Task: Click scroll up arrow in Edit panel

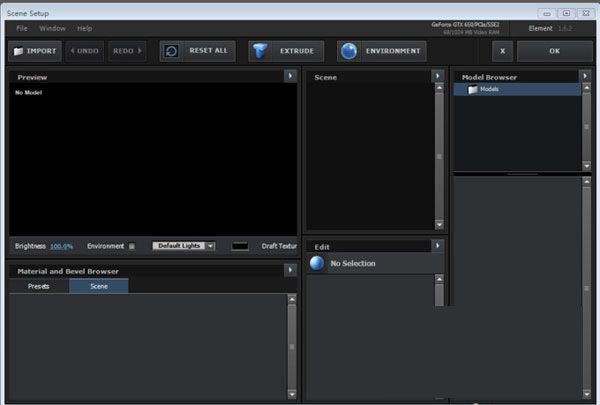Action: click(x=439, y=279)
